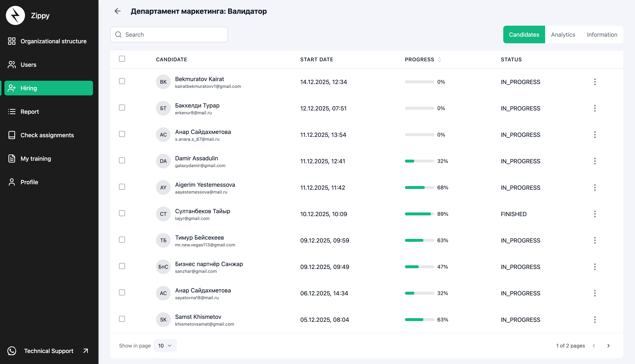Select Organizational structure in sidebar

53,41
